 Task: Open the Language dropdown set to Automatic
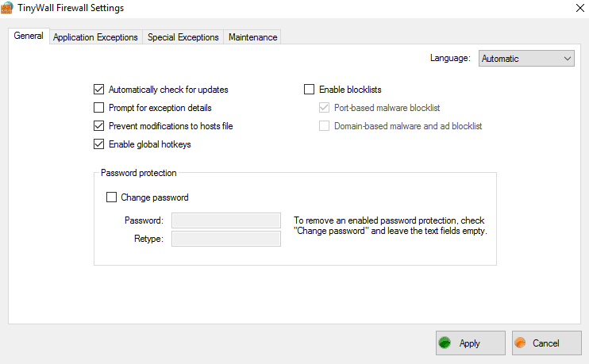pos(526,59)
